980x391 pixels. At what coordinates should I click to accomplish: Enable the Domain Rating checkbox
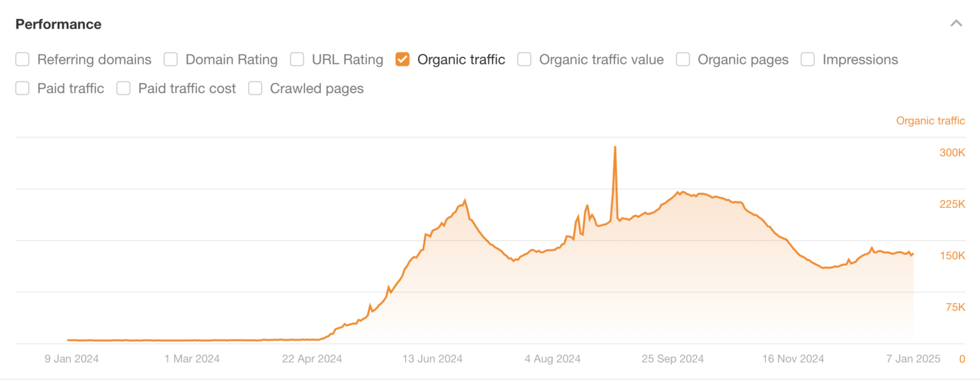(170, 59)
